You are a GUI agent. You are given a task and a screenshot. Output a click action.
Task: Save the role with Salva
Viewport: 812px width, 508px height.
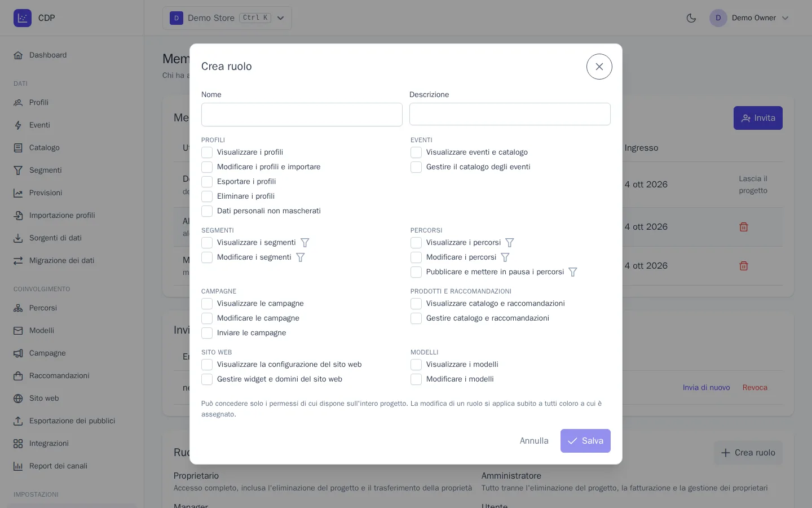pos(585,441)
